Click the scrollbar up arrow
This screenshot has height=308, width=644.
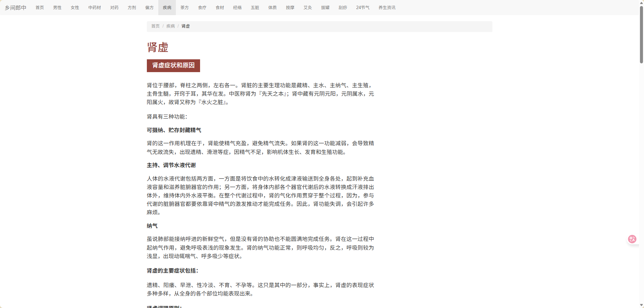(641, 2)
